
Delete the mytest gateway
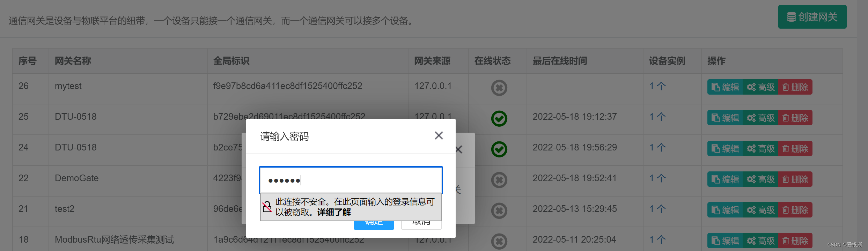point(795,87)
